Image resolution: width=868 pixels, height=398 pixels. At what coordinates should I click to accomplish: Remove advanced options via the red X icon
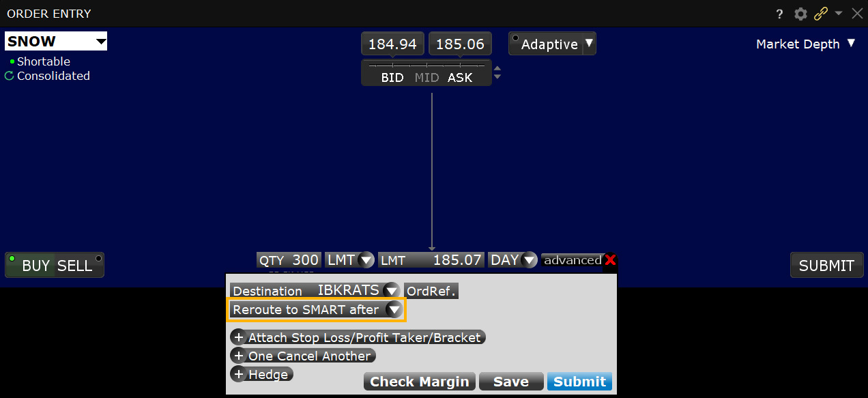point(610,261)
